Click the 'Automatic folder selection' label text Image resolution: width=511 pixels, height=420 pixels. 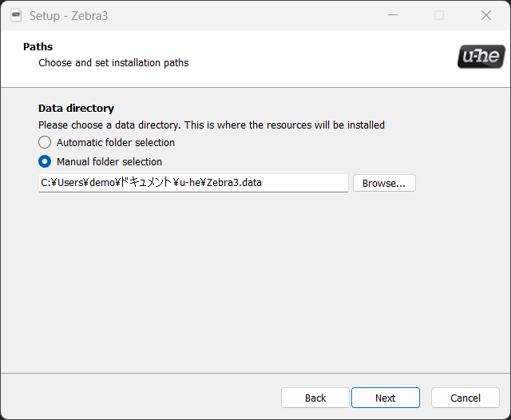point(115,142)
